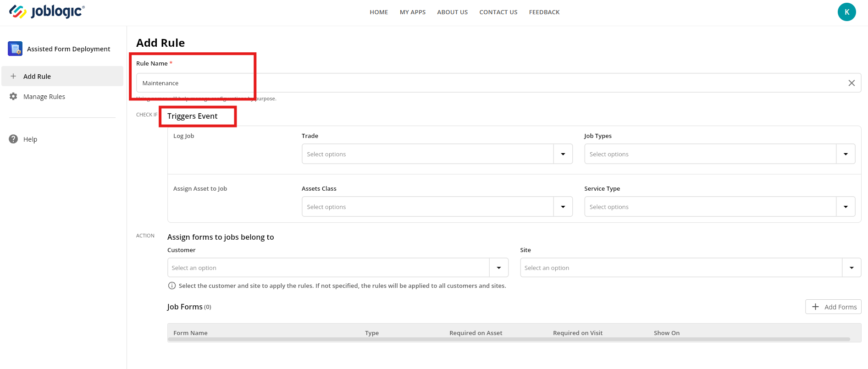Screen dimensions: 868x369
Task: Click Assisted Form Deployment title link
Action: (68, 49)
